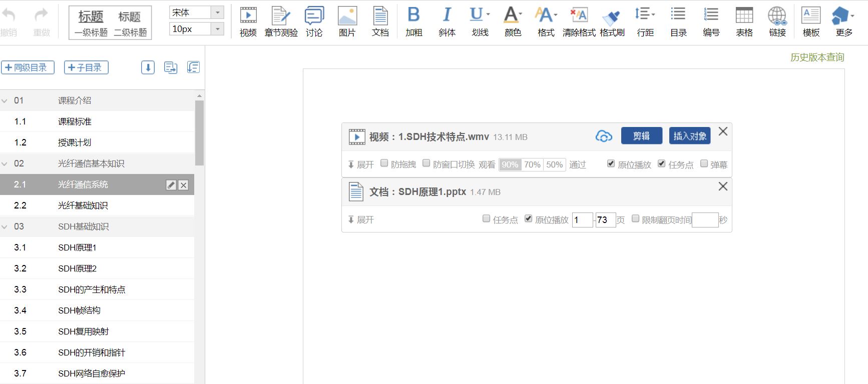Edit the 2.1 光纤通信系统 chapter title

[171, 185]
